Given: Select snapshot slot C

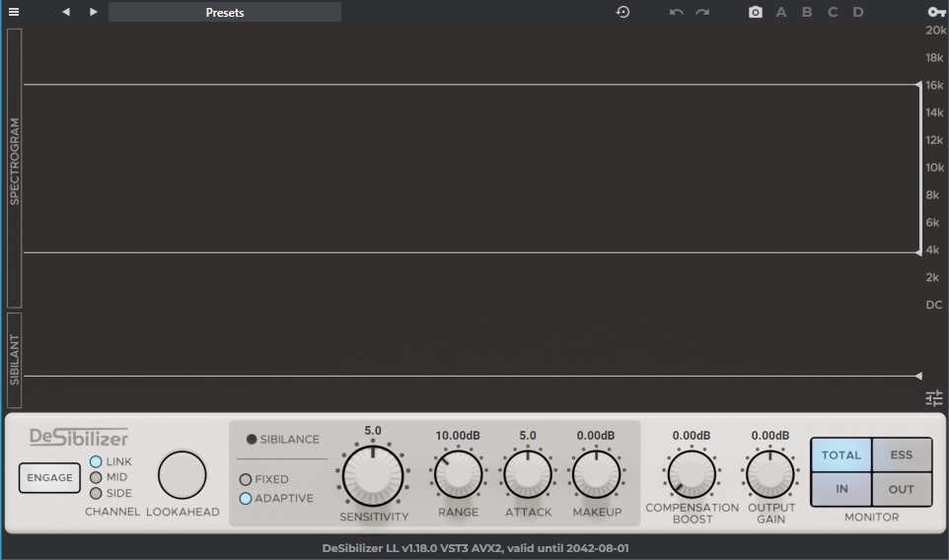Looking at the screenshot, I should 833,12.
